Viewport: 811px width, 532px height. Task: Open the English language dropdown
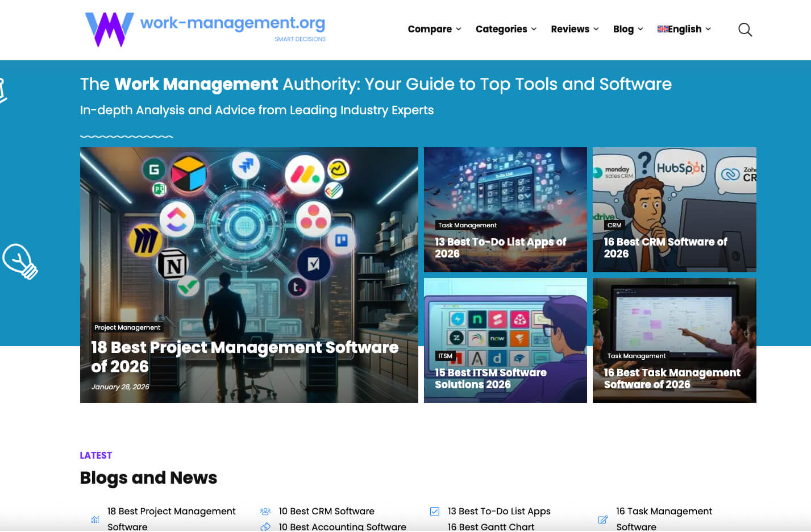(x=684, y=29)
